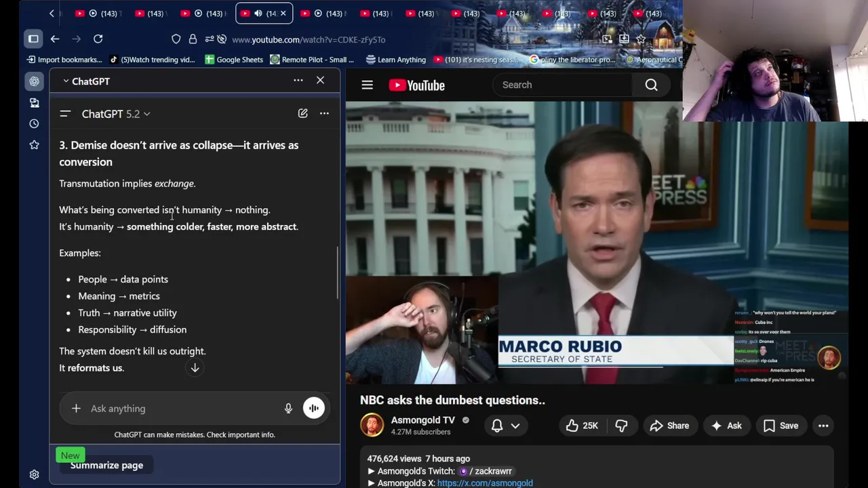868x488 pixels.
Task: Open the Learn Anything bookmark
Action: (396, 60)
